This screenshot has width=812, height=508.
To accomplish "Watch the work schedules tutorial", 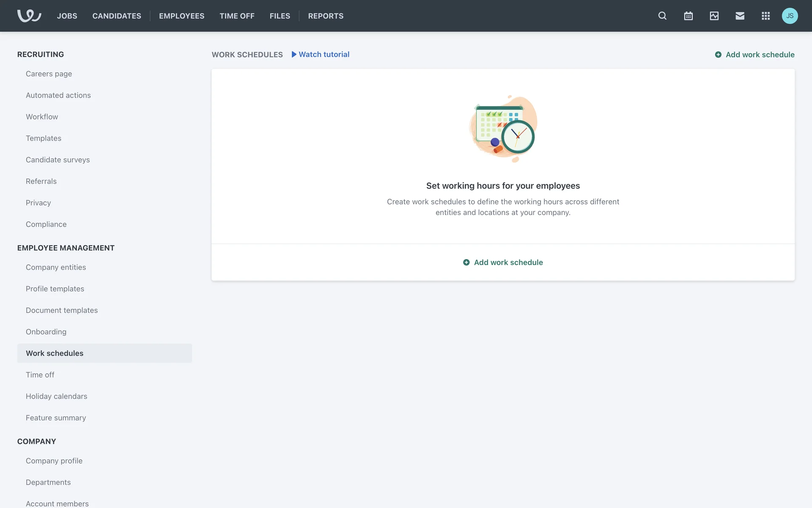I will (x=320, y=54).
